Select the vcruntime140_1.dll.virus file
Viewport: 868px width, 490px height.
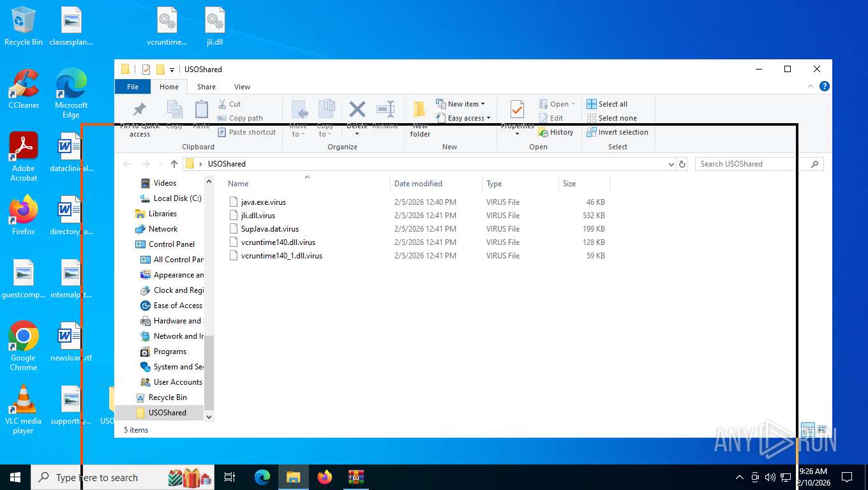[281, 256]
